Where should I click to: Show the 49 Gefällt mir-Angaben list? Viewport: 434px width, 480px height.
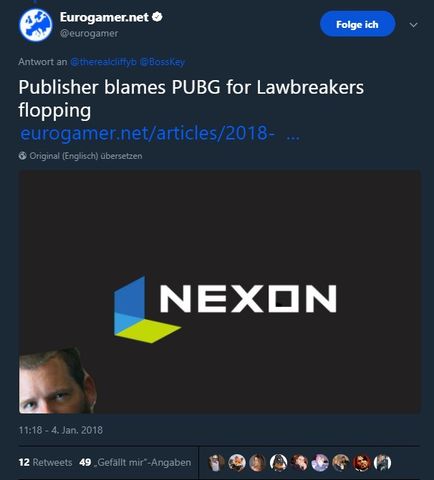135,462
